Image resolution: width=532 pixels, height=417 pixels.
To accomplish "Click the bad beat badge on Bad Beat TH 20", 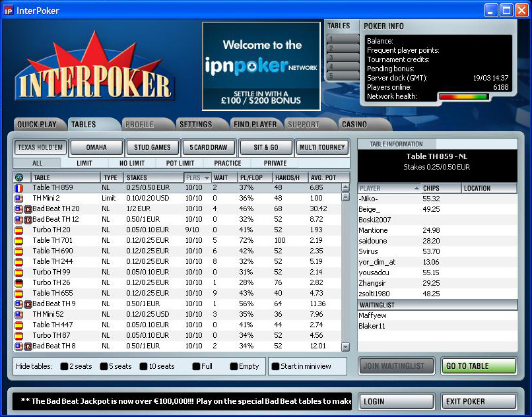I will point(28,209).
